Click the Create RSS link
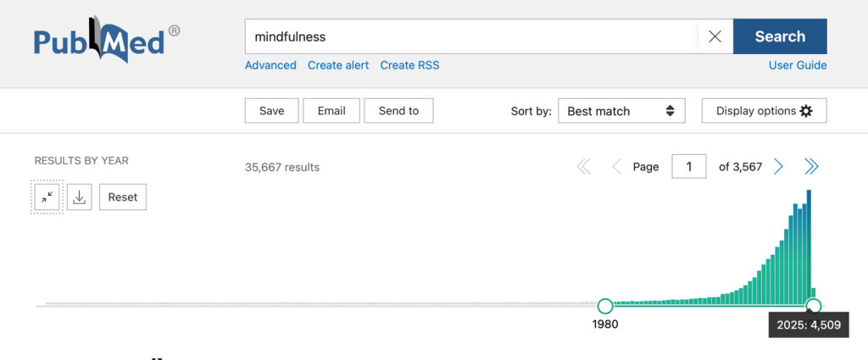The image size is (868, 360). pos(409,65)
